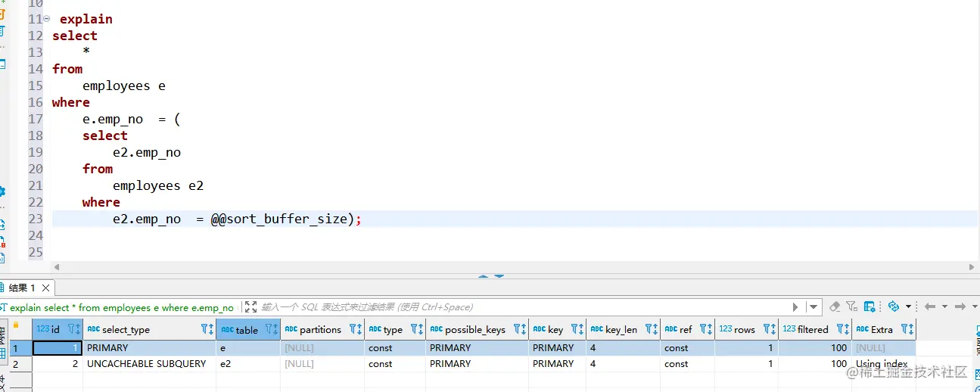Screen dimensions: 980x392
Task: Open the back history dropdown
Action: pyautogui.click(x=944, y=307)
